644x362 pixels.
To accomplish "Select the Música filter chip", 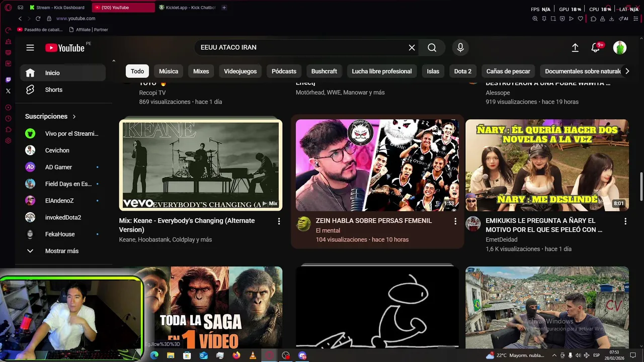I will (169, 71).
